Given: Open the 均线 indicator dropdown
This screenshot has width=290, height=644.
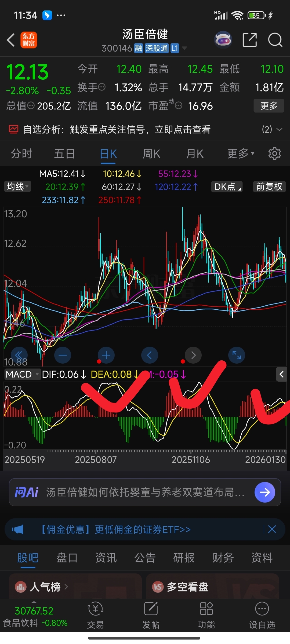Looking at the screenshot, I should (x=17, y=186).
